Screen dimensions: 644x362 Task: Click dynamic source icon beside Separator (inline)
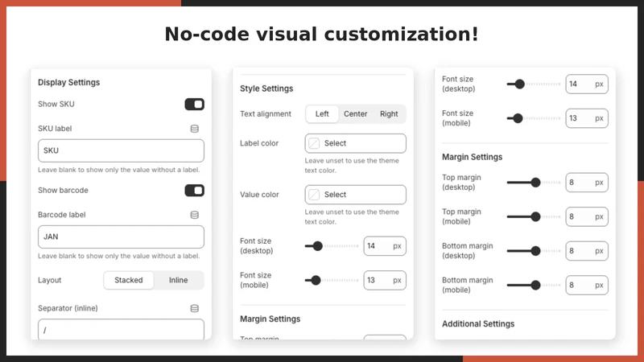tap(195, 309)
